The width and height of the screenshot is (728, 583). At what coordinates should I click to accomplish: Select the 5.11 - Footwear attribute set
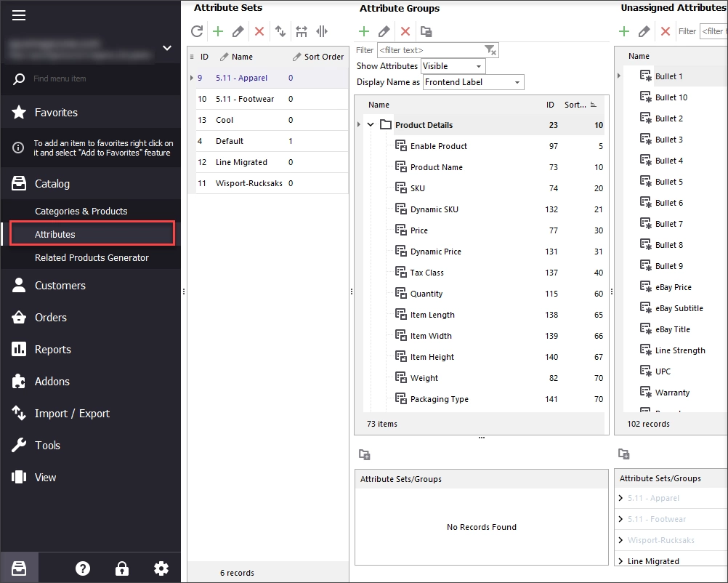click(272, 98)
